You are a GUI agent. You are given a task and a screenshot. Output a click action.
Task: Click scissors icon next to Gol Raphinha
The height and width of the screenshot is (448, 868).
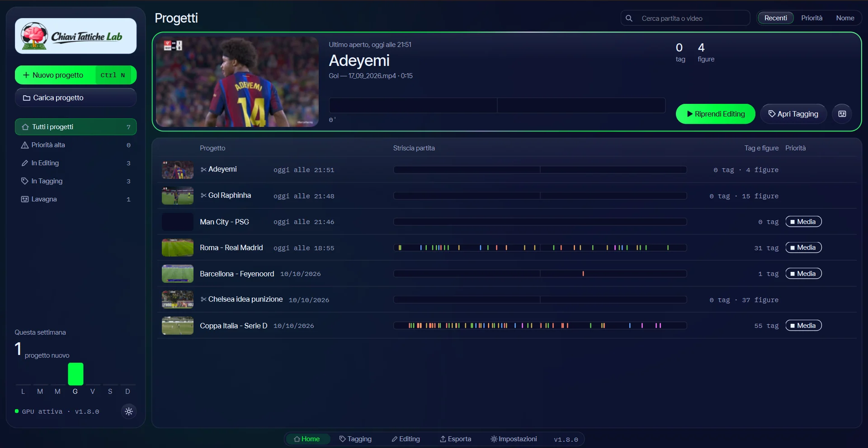[203, 196]
